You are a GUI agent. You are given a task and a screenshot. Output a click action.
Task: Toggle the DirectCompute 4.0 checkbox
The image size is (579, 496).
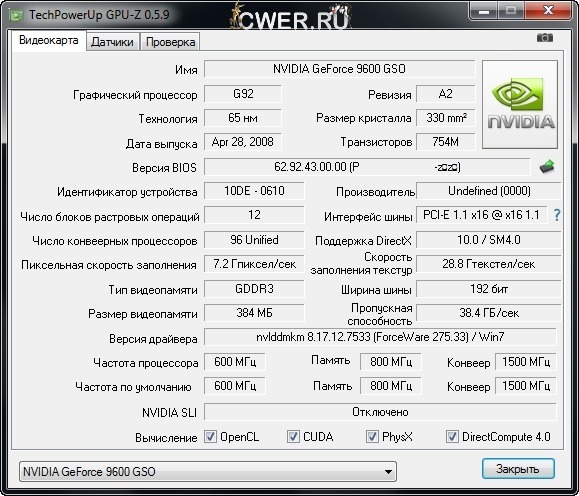click(452, 437)
